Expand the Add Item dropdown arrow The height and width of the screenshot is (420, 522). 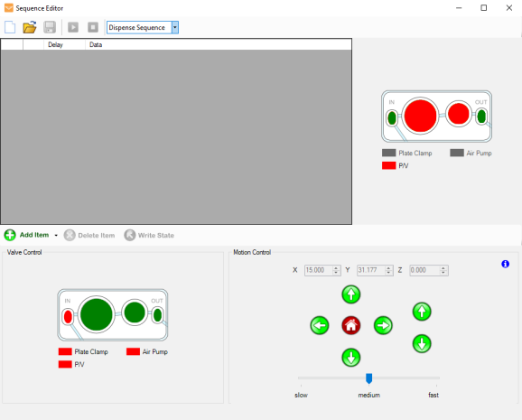click(x=56, y=236)
